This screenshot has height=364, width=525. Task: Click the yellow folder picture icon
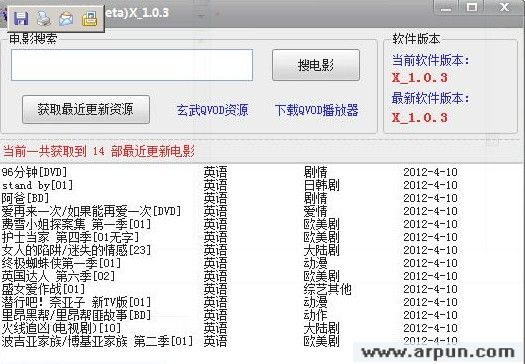[89, 18]
